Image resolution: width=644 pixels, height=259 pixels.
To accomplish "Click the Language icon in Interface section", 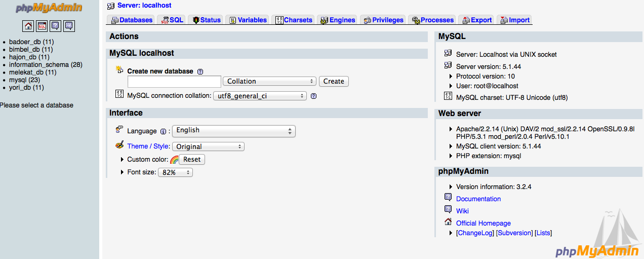I will point(119,130).
